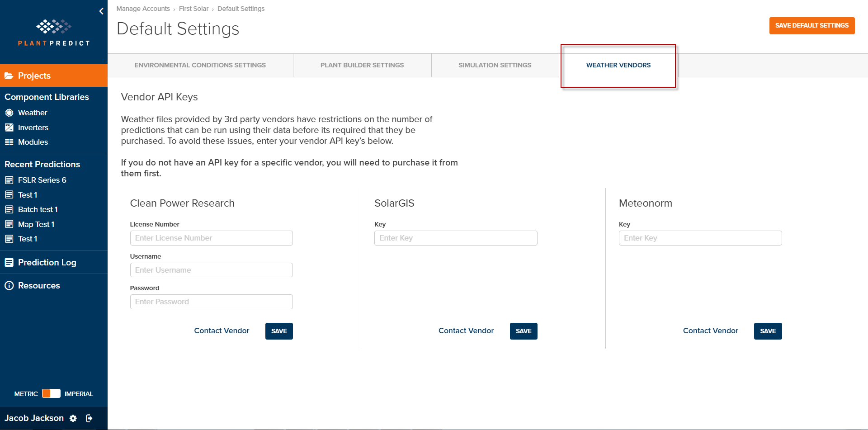Go to Manage Accounts breadcrumb
The height and width of the screenshot is (430, 868).
[x=143, y=9]
